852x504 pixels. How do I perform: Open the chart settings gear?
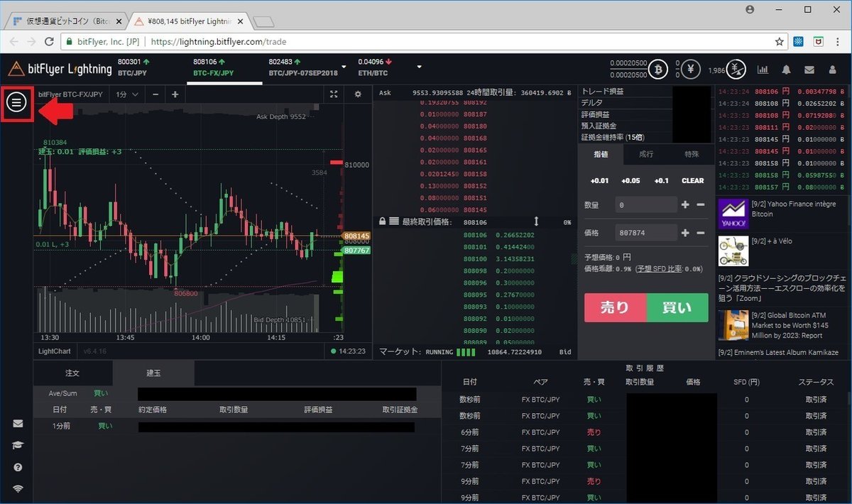pos(358,94)
